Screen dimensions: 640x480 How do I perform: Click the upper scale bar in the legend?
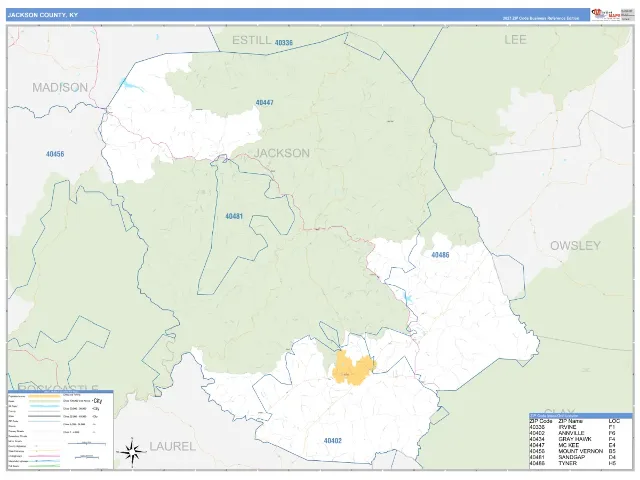87,443
